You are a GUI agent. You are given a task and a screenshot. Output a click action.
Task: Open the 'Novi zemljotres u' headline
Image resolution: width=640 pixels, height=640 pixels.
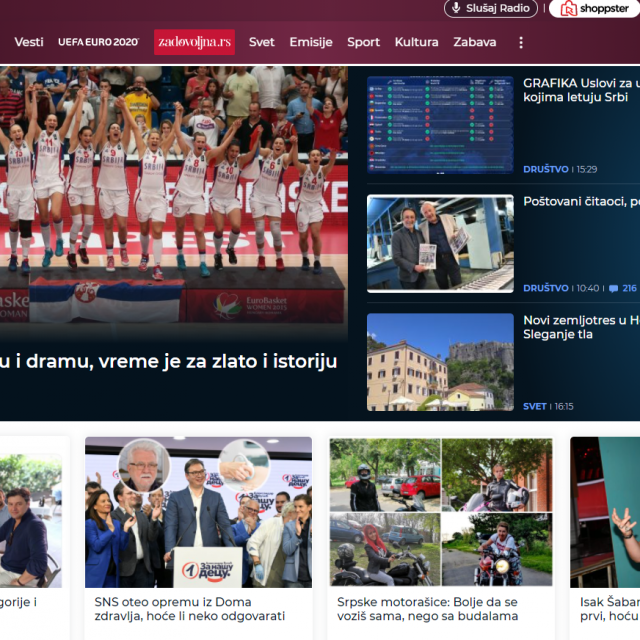581,327
